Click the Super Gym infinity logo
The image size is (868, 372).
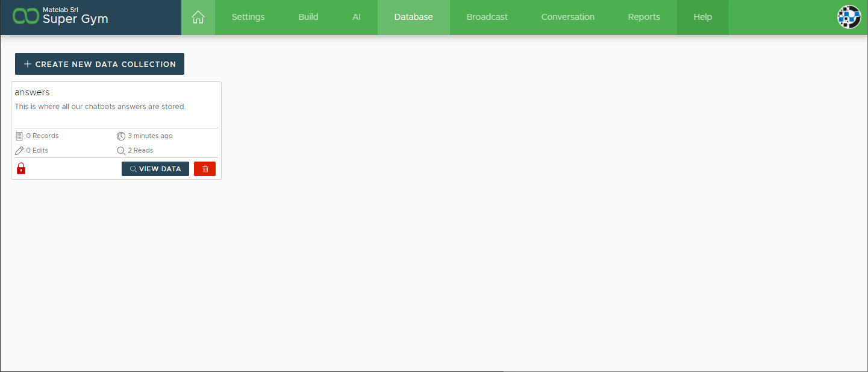pos(26,17)
